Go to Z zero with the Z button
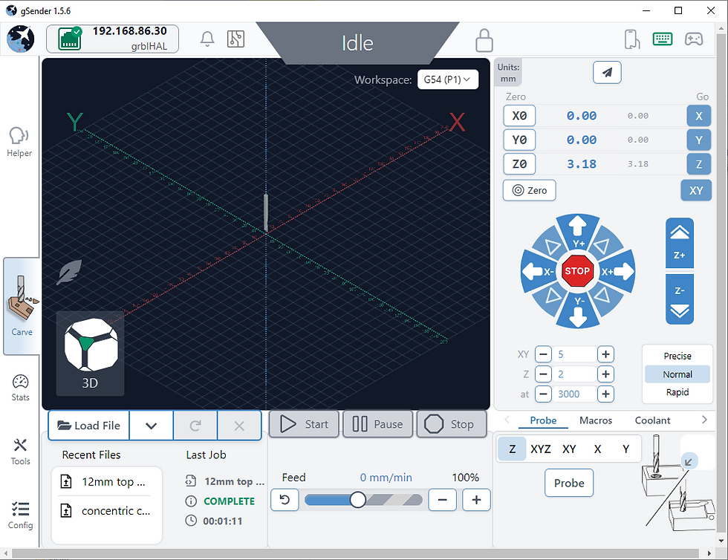Screen dimensions: 728x560 click(x=699, y=164)
